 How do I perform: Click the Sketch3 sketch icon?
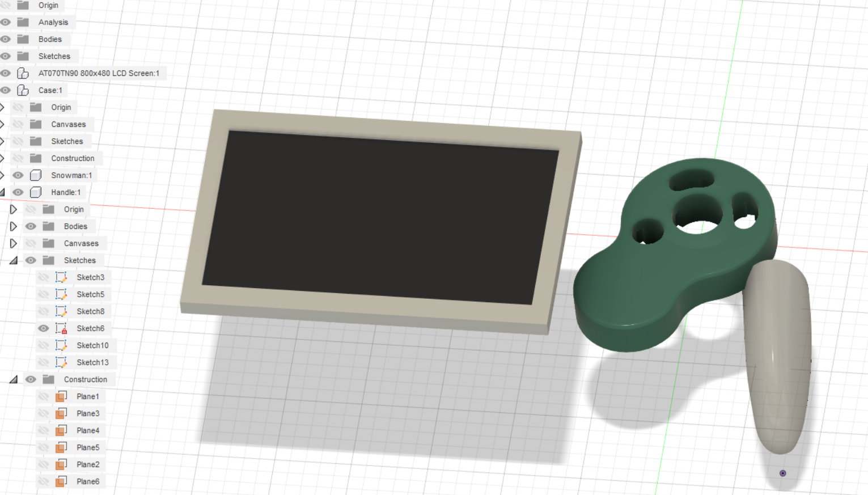point(61,277)
